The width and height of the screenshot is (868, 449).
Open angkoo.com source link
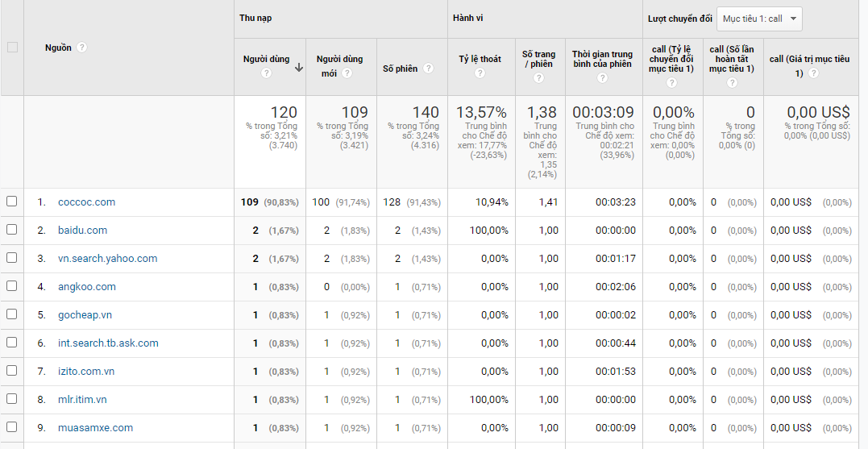(87, 287)
